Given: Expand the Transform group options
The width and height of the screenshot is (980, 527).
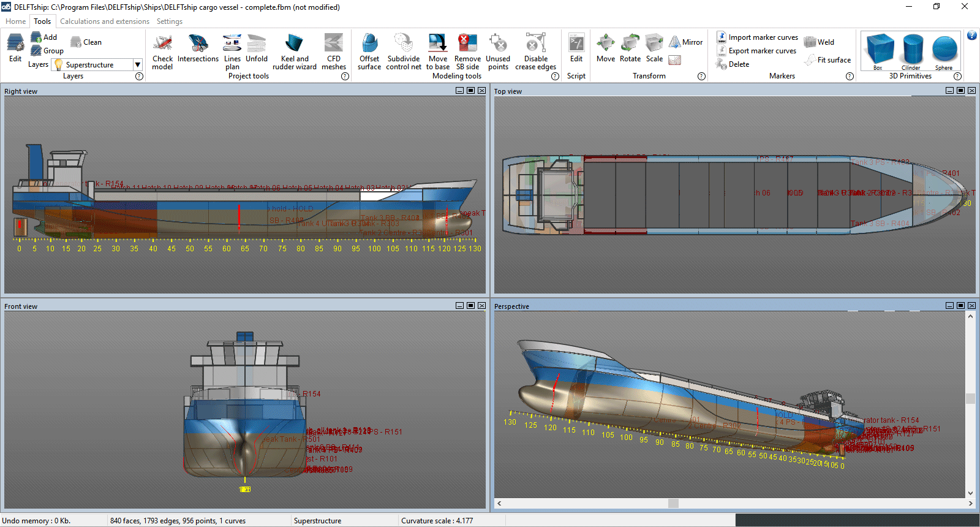Looking at the screenshot, I should pyautogui.click(x=701, y=77).
